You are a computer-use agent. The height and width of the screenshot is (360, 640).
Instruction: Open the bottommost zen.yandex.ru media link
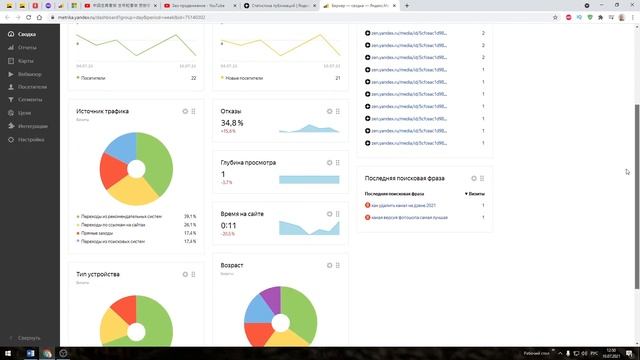pyautogui.click(x=409, y=143)
